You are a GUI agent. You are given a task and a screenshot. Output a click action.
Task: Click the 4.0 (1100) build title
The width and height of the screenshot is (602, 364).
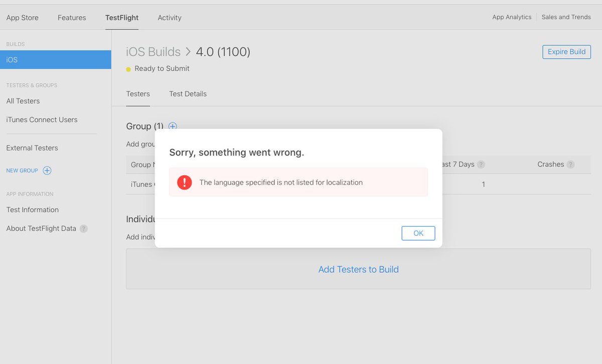coord(223,52)
